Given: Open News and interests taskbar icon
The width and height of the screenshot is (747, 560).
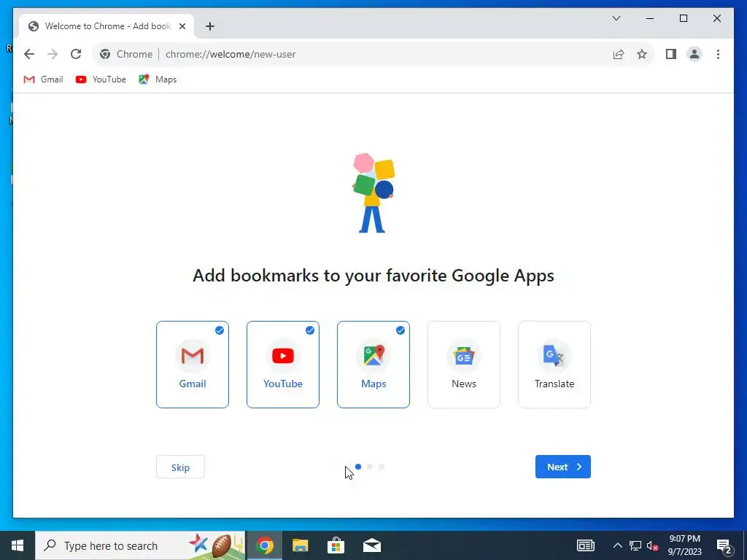Looking at the screenshot, I should point(586,545).
